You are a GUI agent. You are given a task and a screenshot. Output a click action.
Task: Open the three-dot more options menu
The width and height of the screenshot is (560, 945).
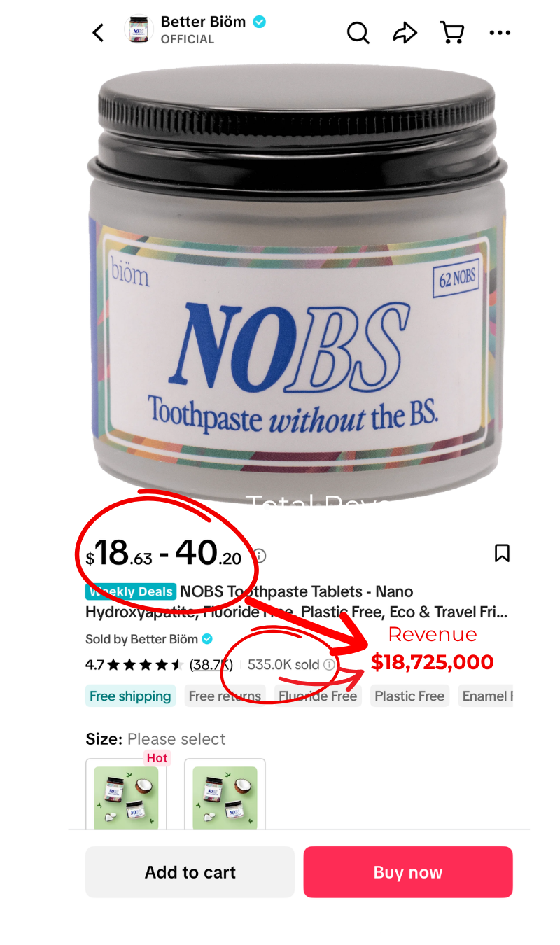(x=500, y=32)
